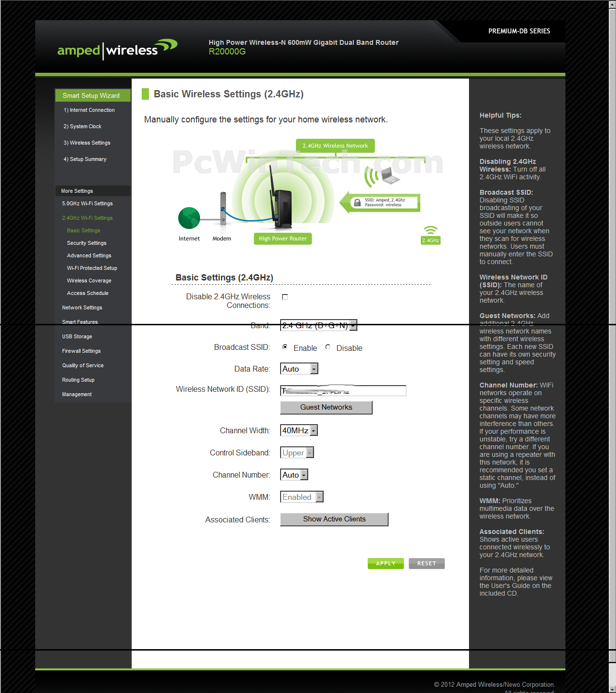
Task: Open Firewall Settings menu
Action: pyautogui.click(x=81, y=351)
